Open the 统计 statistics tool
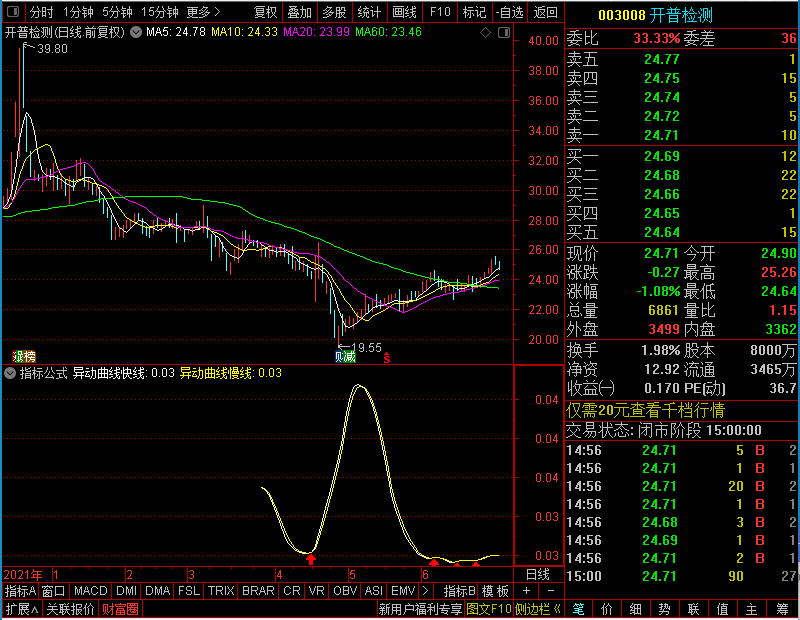 click(369, 12)
